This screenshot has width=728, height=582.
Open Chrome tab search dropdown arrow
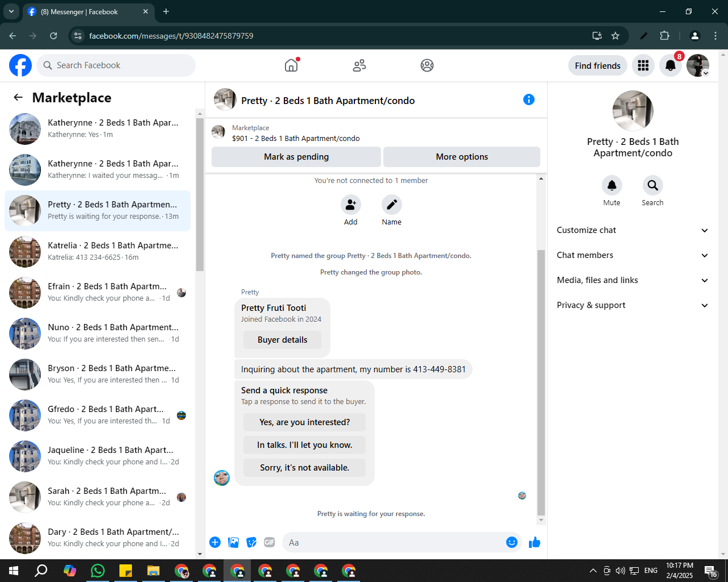11,11
